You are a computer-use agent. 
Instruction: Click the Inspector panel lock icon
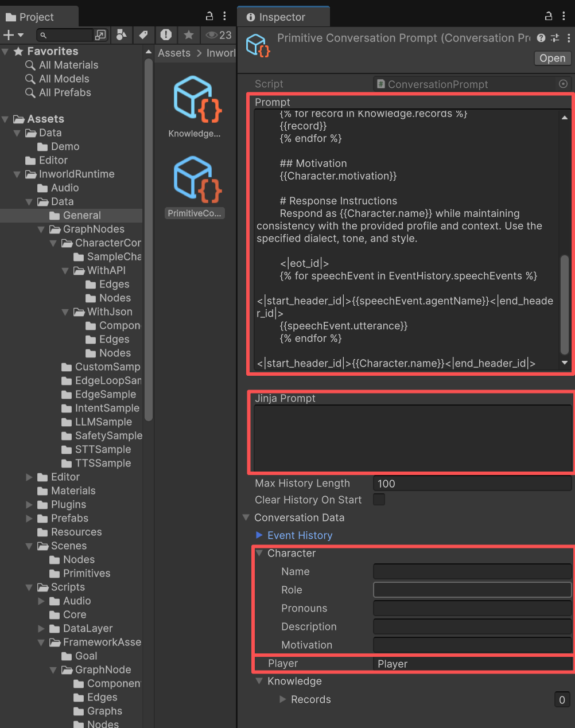pos(549,16)
